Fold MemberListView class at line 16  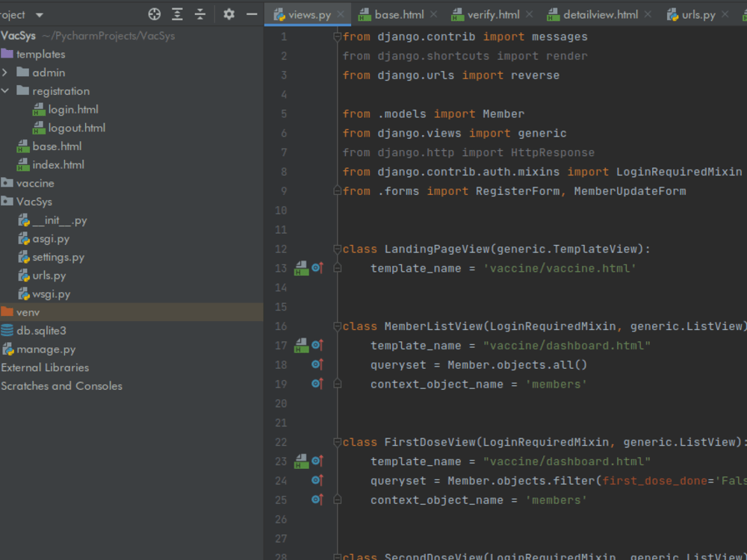pos(338,326)
